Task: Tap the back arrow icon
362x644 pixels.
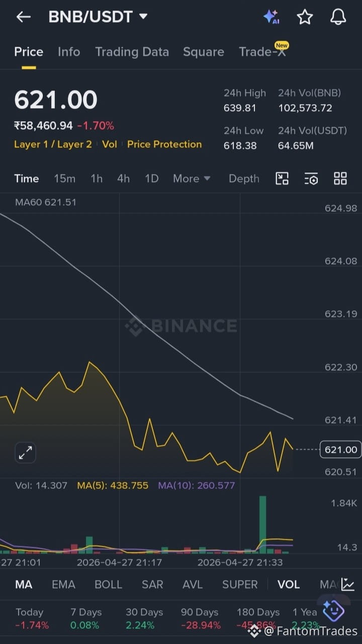Action: (23, 17)
